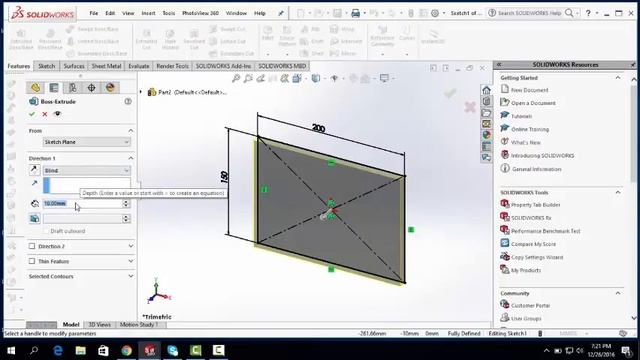Switch to the Sketch ribbon tab

47,66
